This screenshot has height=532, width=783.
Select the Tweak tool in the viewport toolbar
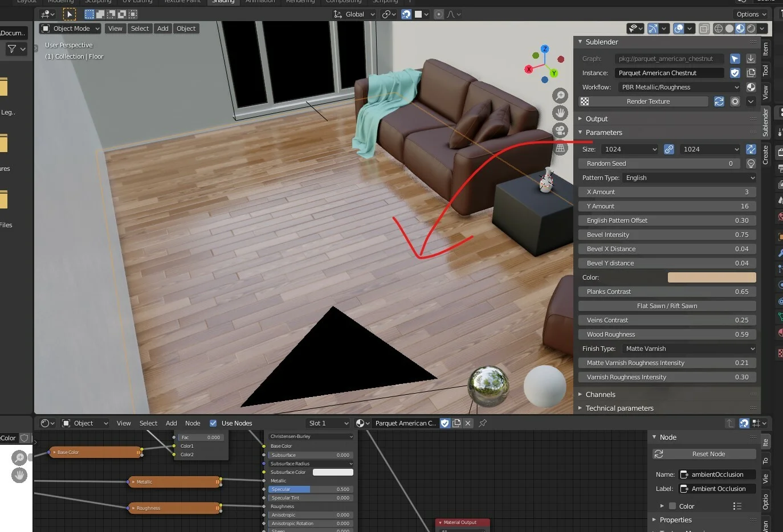click(70, 14)
